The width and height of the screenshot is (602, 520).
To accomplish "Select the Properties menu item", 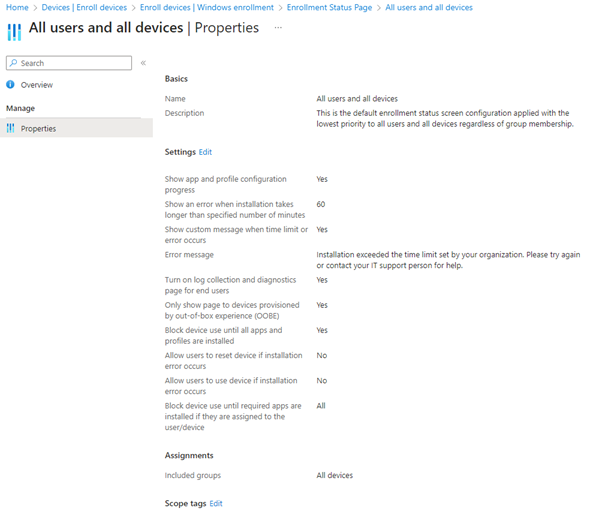I will [38, 128].
